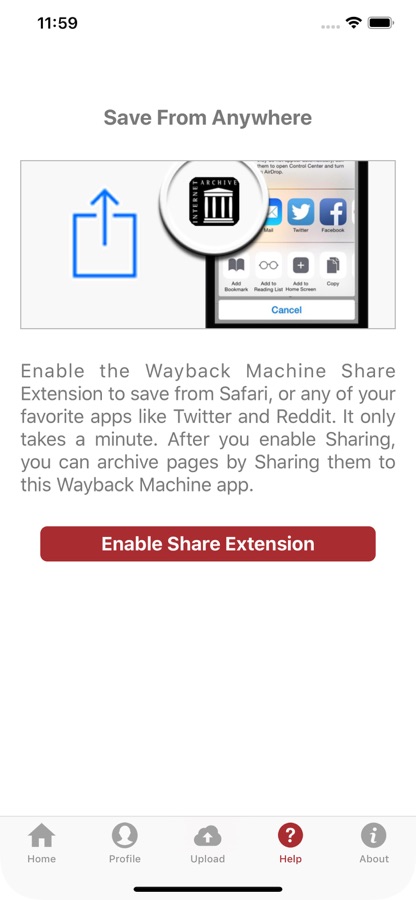416x900 pixels.
Task: Switch to the Home tab label
Action: 42,859
